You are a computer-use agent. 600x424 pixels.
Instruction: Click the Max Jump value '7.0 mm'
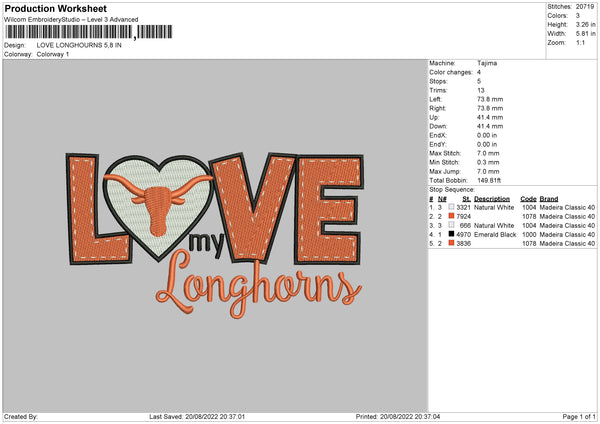(488, 172)
